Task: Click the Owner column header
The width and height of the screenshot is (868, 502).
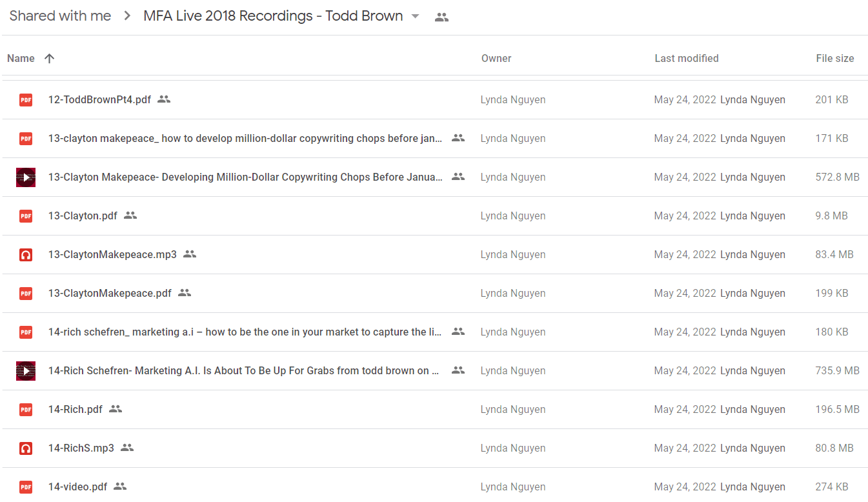Action: 496,58
